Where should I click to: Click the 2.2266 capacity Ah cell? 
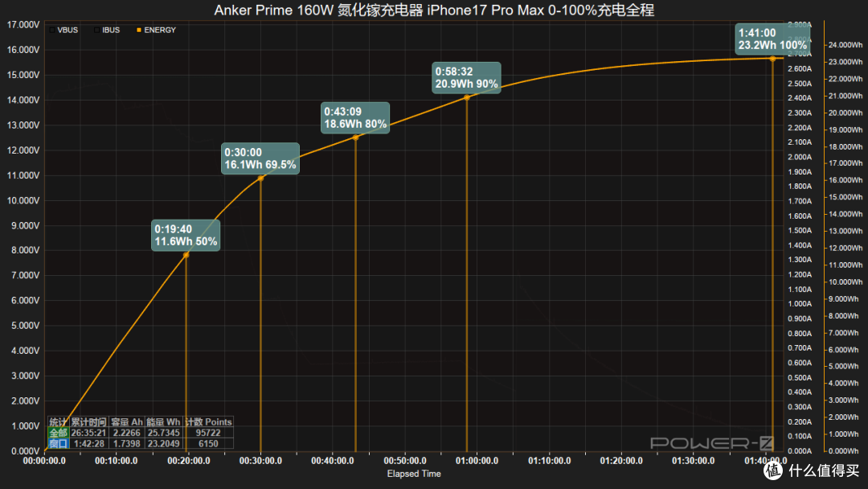[x=127, y=433]
